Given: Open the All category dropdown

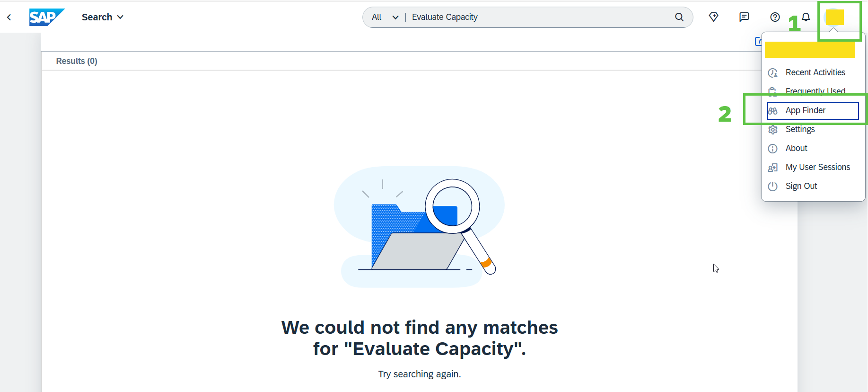Looking at the screenshot, I should tap(385, 17).
